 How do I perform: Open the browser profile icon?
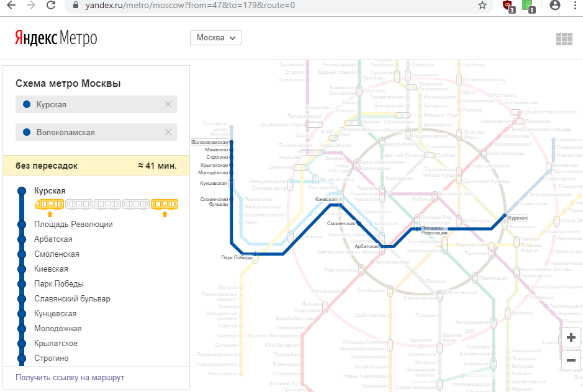point(555,6)
